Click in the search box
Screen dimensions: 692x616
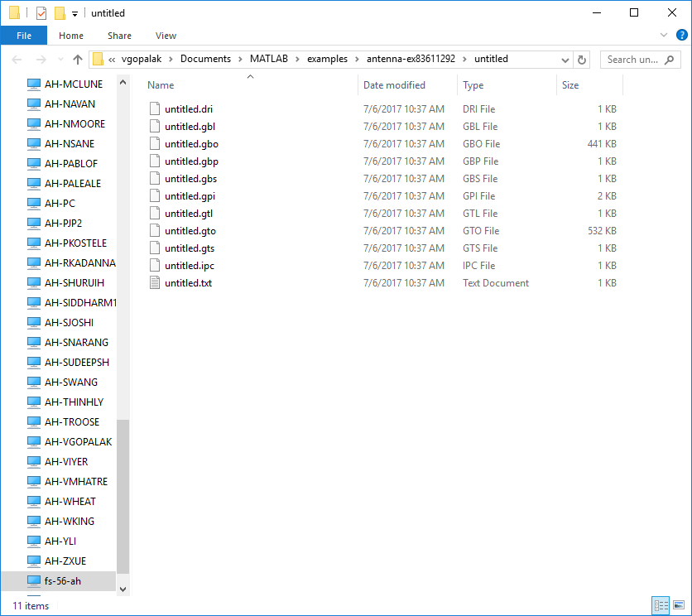pos(637,59)
